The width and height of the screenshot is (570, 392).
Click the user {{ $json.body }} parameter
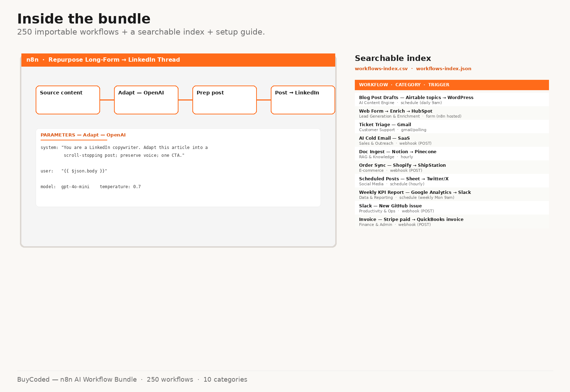pos(74,171)
